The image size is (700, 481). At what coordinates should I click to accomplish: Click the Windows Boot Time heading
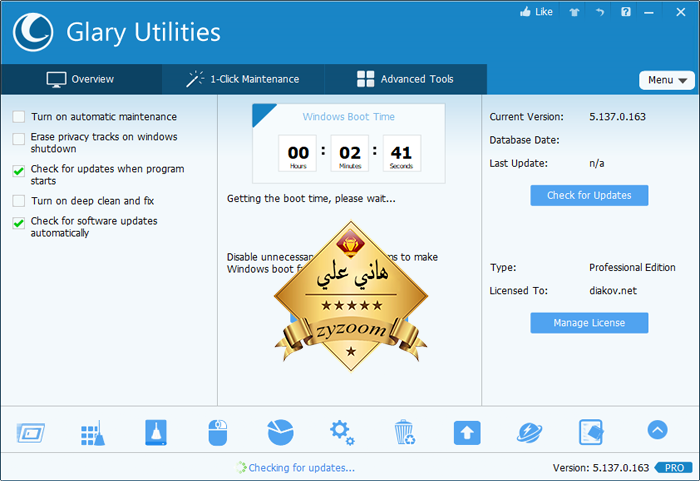tap(349, 117)
